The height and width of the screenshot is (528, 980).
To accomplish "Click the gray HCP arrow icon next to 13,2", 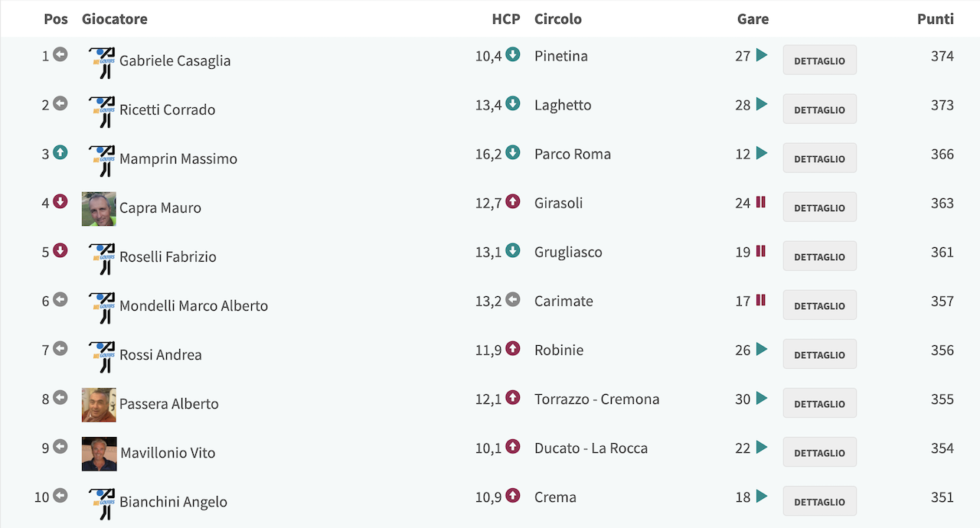I will click(x=513, y=300).
